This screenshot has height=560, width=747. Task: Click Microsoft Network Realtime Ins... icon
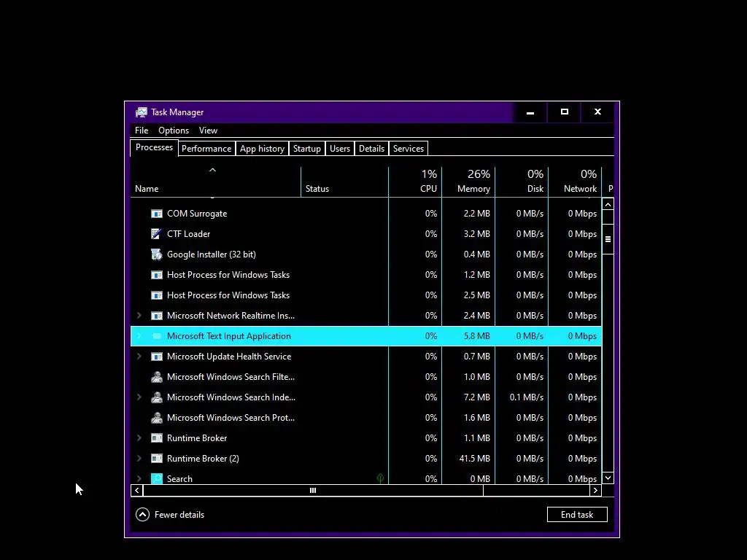click(x=156, y=316)
